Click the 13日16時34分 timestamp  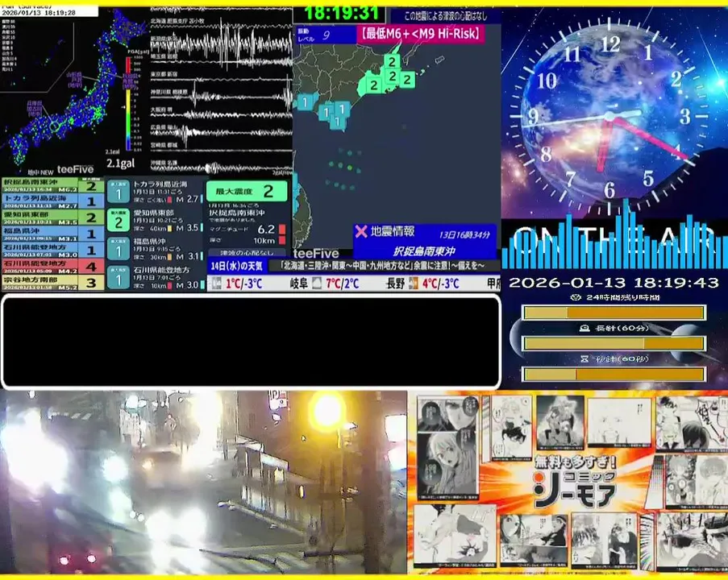point(464,234)
